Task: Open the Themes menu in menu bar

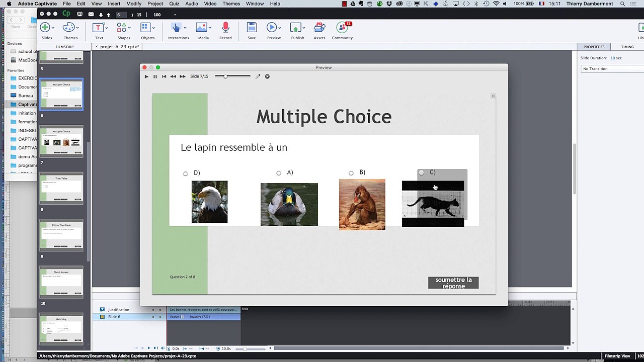Action: (231, 4)
